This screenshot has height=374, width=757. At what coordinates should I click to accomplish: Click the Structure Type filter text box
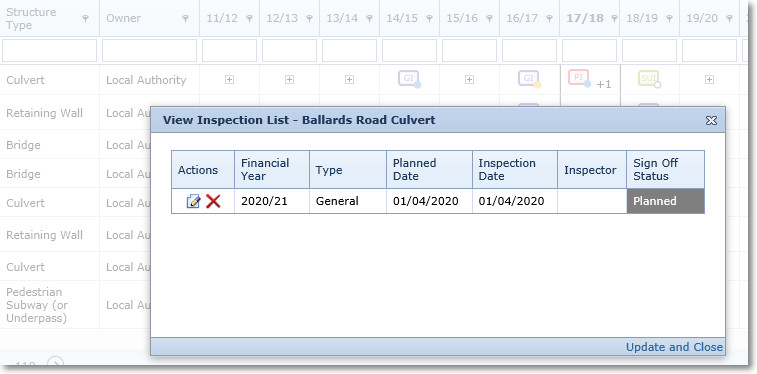pyautogui.click(x=50, y=51)
